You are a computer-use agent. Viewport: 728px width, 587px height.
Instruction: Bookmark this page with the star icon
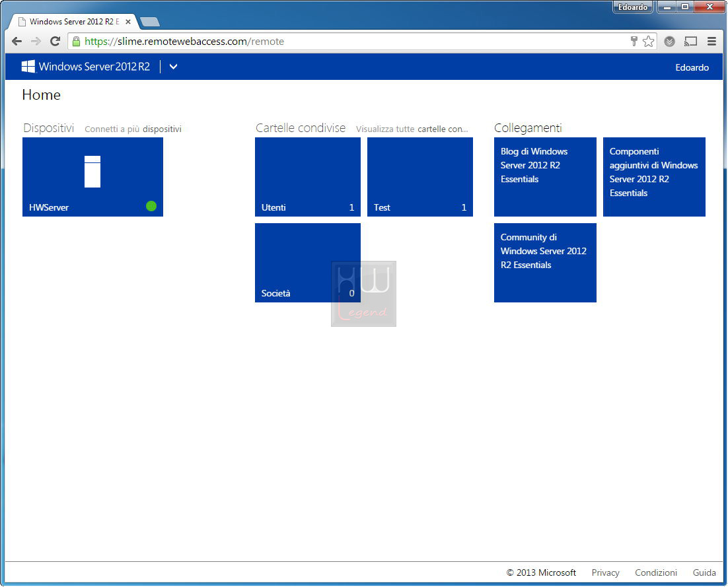(648, 42)
